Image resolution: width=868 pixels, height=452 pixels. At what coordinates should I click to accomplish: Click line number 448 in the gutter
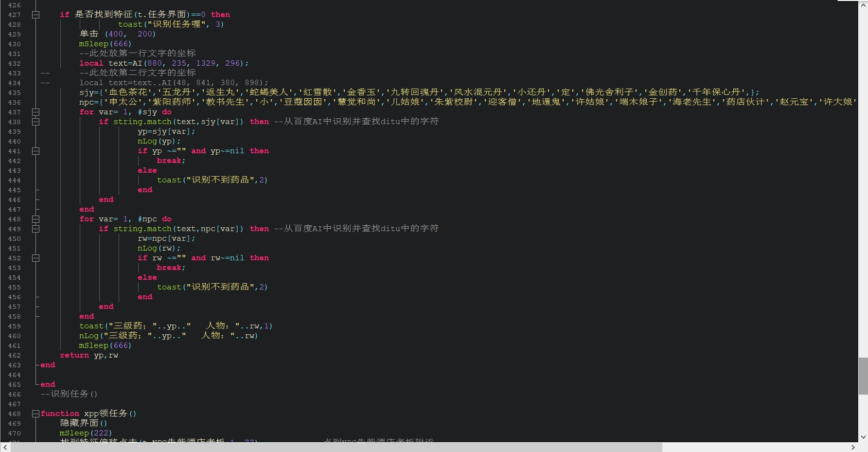click(x=14, y=219)
